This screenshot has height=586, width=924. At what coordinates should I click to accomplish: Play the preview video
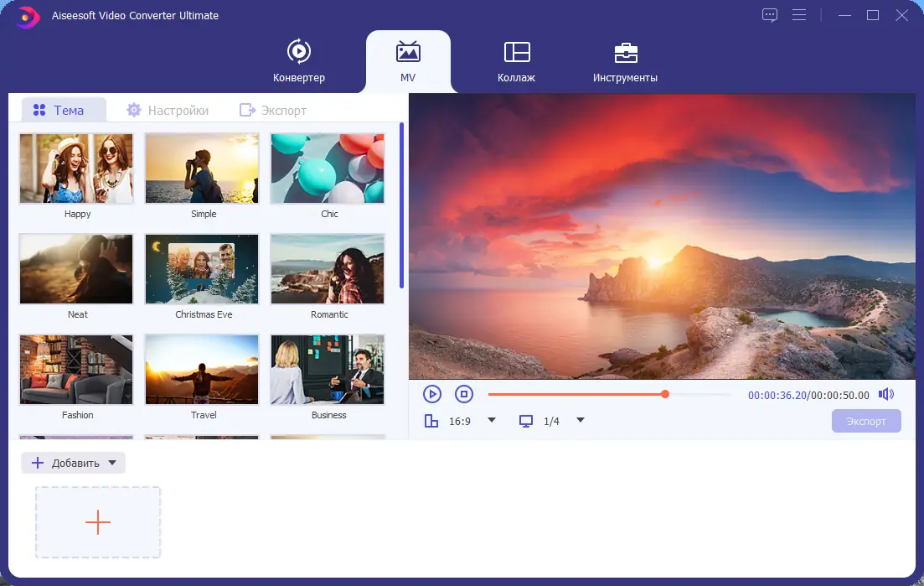point(432,394)
